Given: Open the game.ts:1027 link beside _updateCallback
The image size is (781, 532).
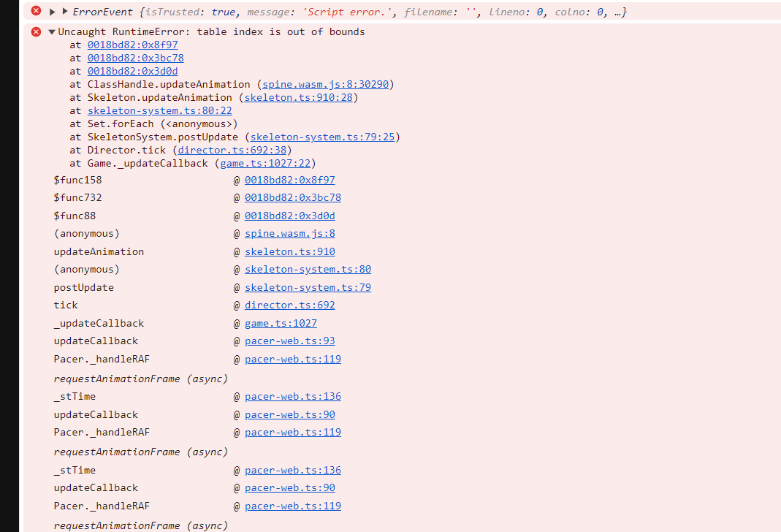Looking at the screenshot, I should tap(281, 323).
